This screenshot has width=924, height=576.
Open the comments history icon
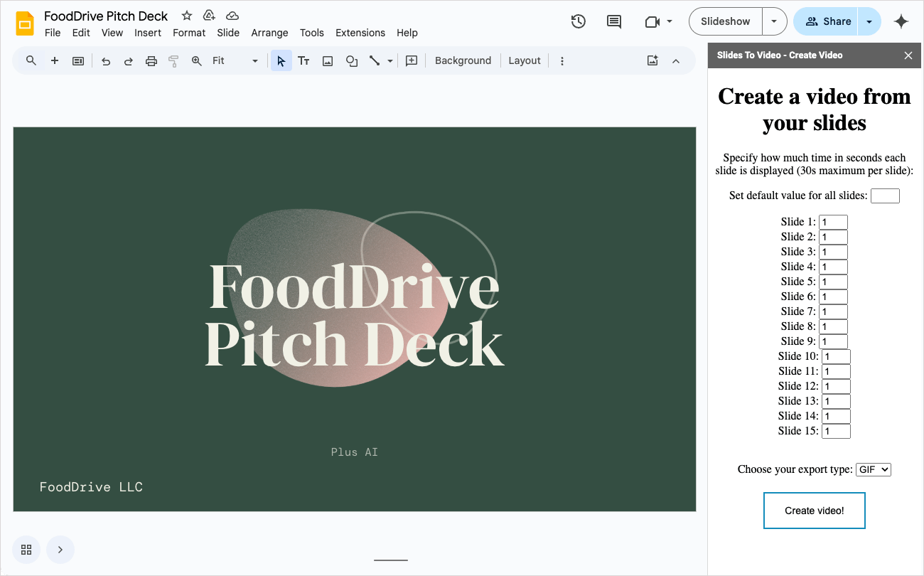point(614,21)
